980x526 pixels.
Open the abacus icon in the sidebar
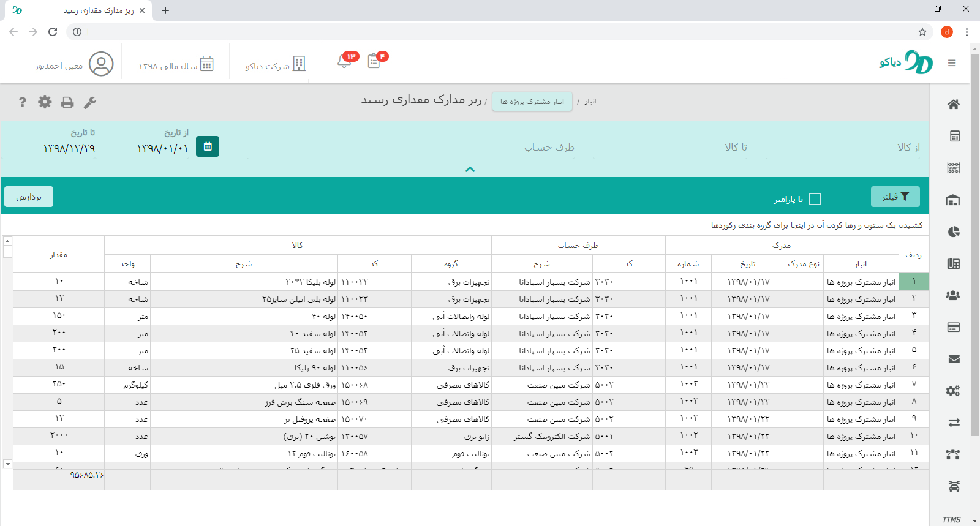click(954, 168)
